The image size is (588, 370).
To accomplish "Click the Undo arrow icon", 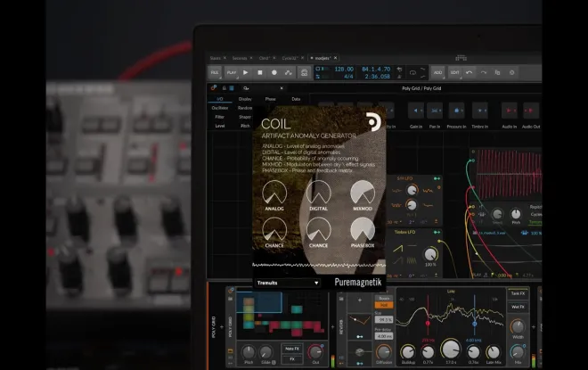I will pyautogui.click(x=470, y=72).
